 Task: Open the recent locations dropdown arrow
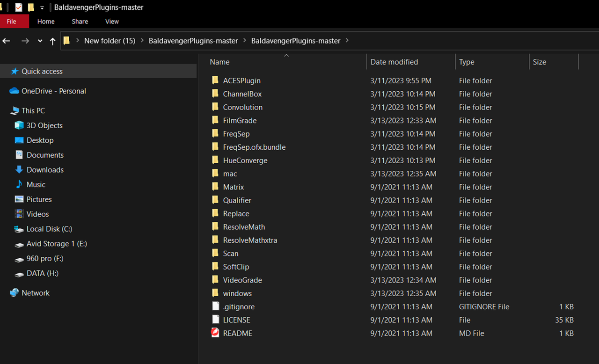coord(40,41)
